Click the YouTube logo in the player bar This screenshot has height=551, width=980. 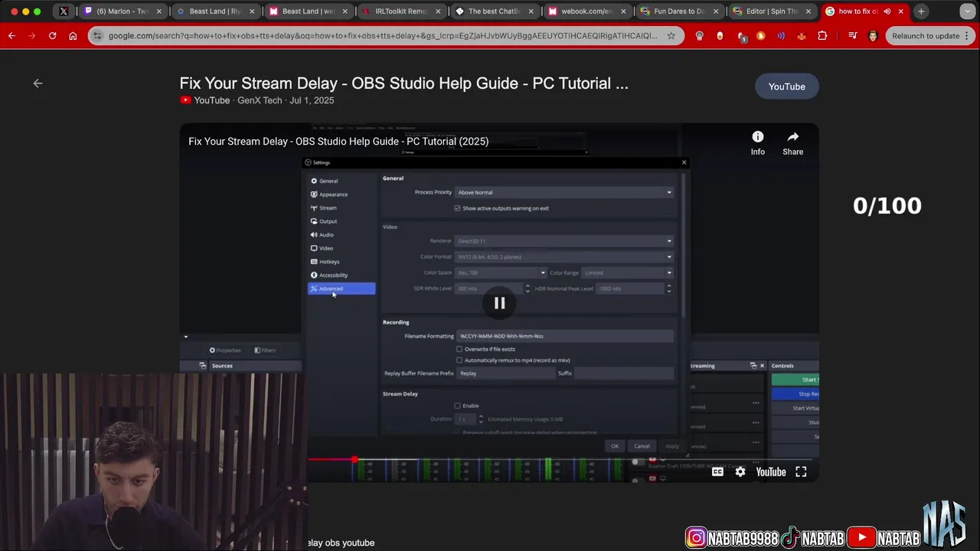771,472
